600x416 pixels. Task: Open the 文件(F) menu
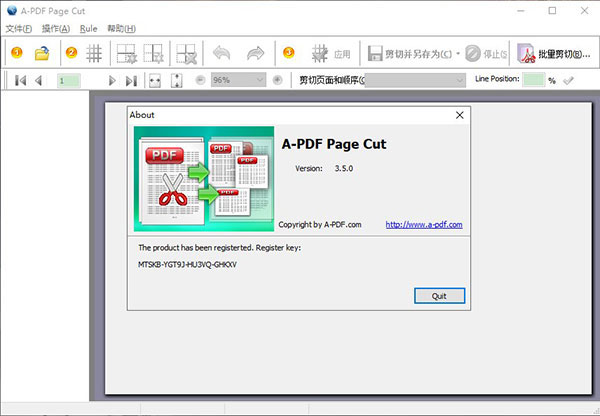click(19, 28)
